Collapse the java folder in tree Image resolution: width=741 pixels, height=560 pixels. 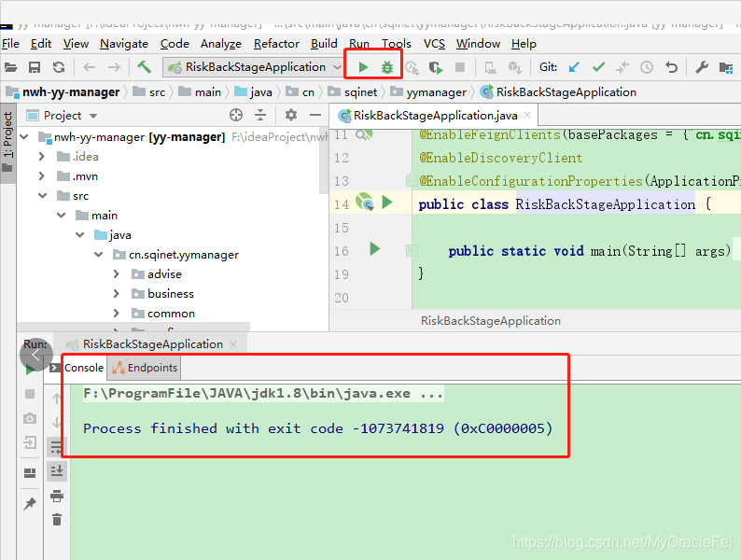coord(80,235)
